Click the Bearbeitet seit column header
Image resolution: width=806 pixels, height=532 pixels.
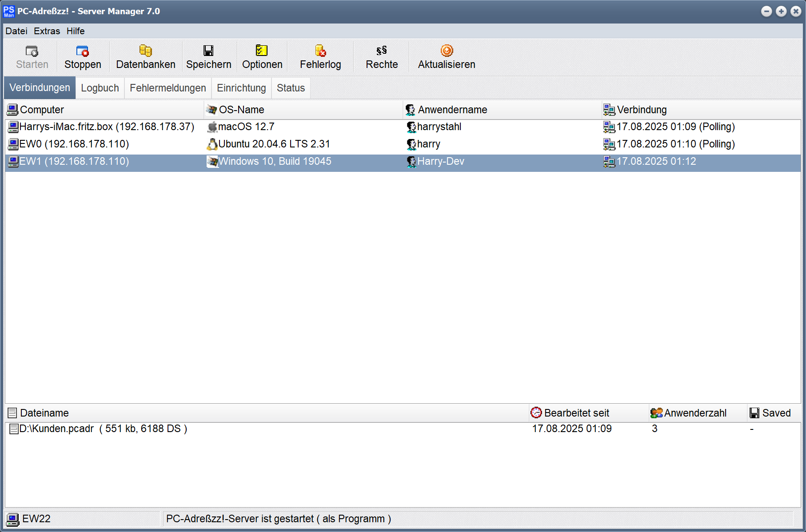pyautogui.click(x=589, y=413)
